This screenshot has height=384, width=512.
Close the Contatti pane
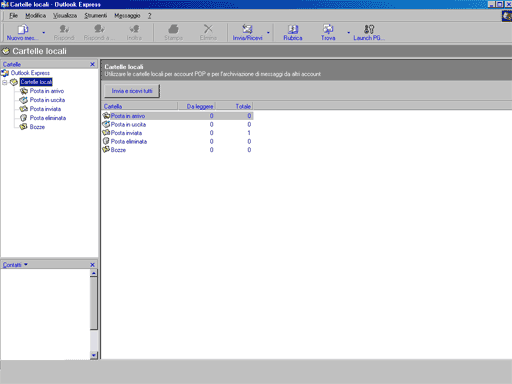click(92, 265)
